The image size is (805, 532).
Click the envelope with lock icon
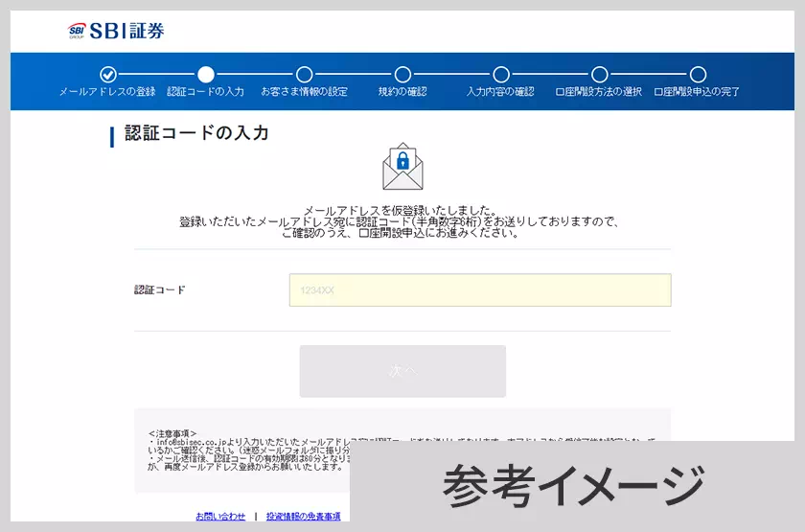click(402, 167)
